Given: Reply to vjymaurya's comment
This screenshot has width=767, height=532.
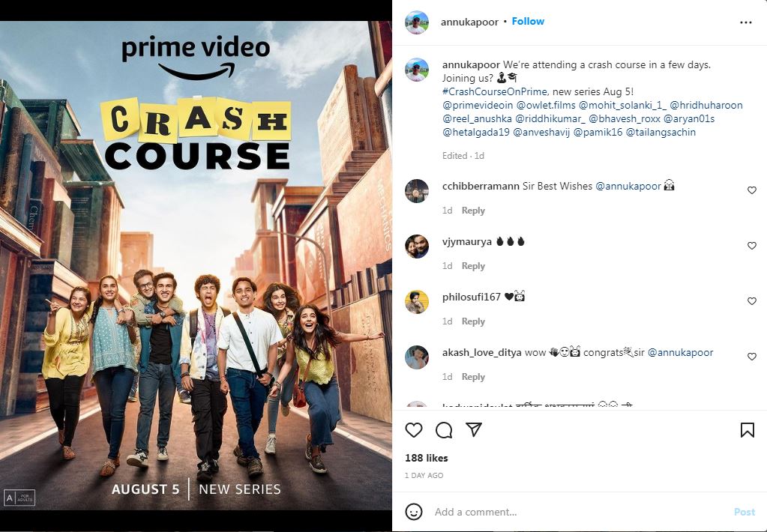Looking at the screenshot, I should pos(473,266).
